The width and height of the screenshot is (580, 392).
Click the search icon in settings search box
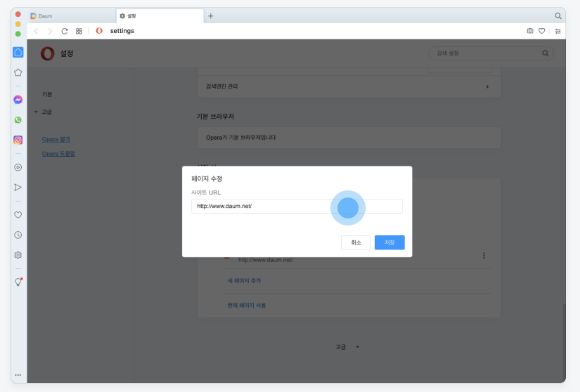point(546,53)
